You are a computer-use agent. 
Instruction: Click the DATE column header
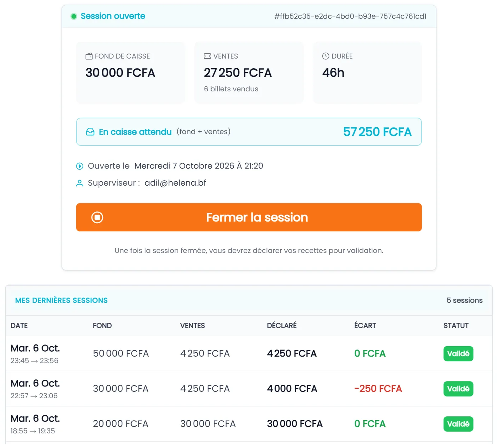click(x=19, y=326)
